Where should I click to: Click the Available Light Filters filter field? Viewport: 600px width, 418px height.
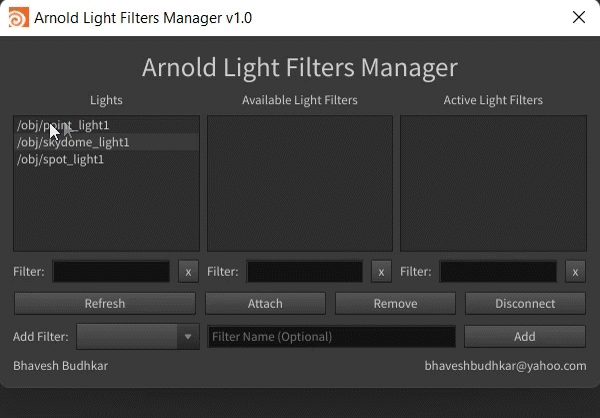(x=305, y=272)
